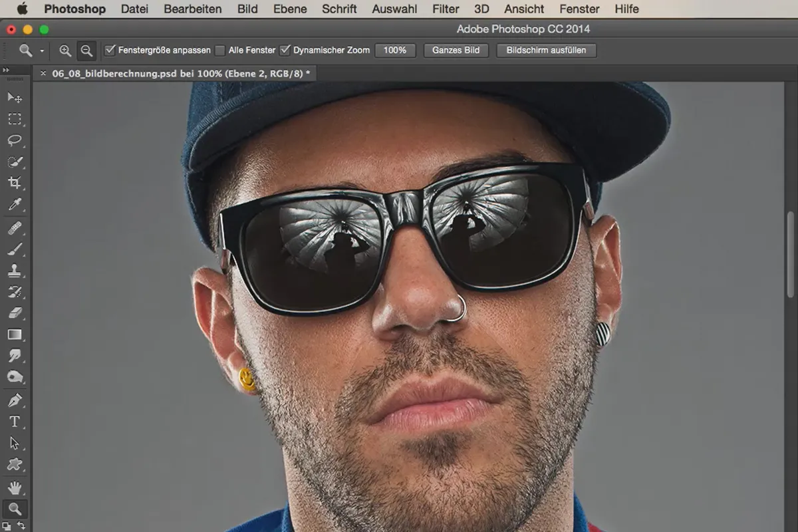Image resolution: width=798 pixels, height=532 pixels.
Task: Expand the toolbar with double-arrow
Action: tap(6, 70)
